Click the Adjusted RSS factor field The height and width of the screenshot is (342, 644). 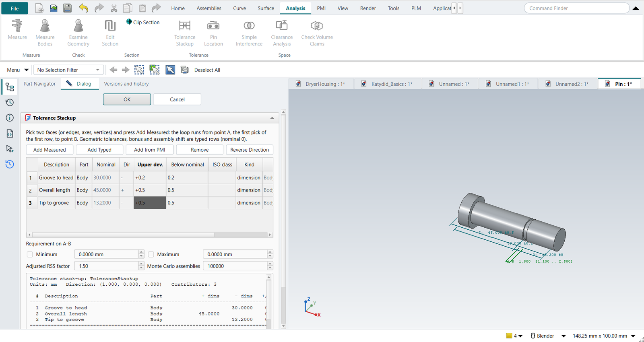(107, 266)
